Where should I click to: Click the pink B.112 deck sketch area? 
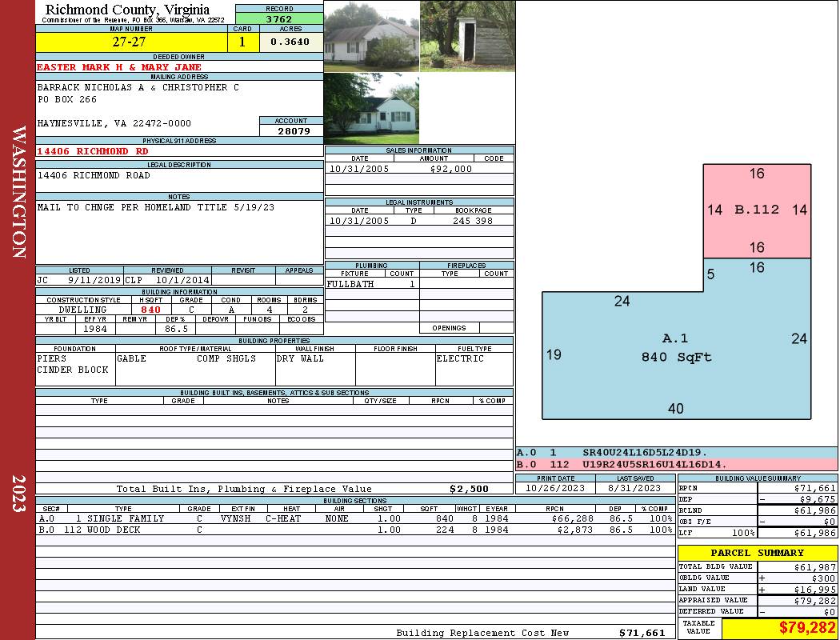(757, 211)
